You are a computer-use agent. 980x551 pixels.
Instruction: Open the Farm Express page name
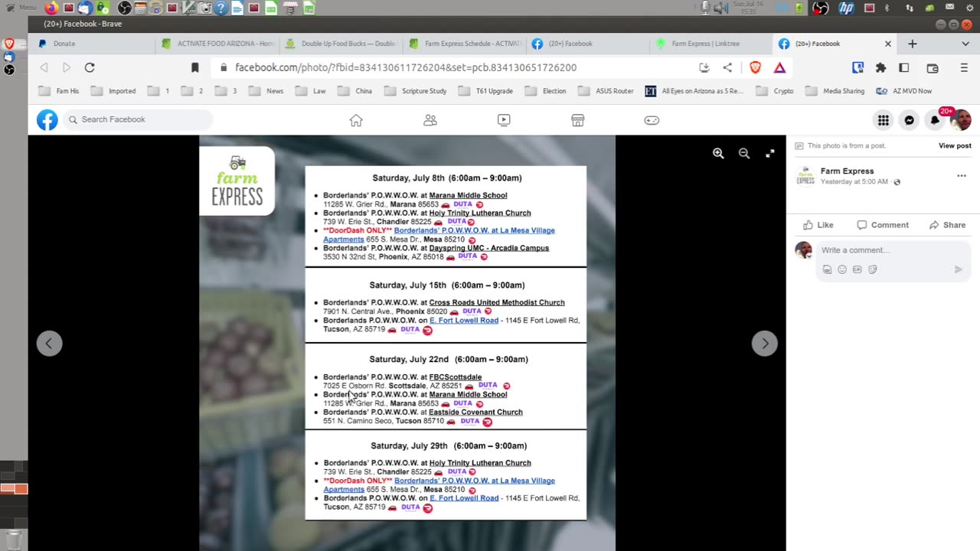847,171
